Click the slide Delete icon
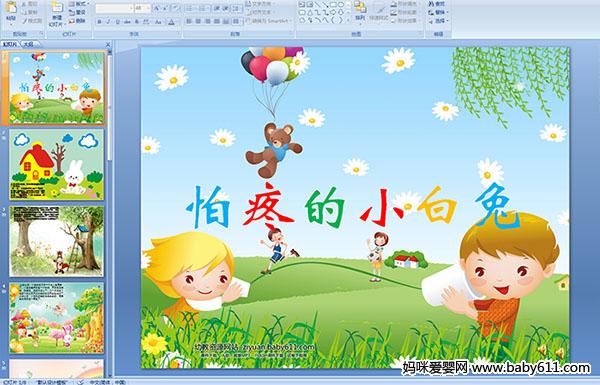This screenshot has width=600, height=385. coord(72,21)
